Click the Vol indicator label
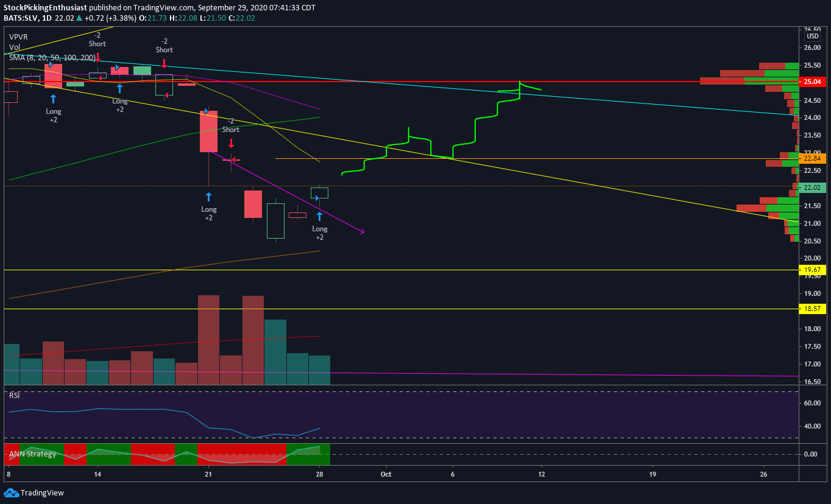831x504 pixels. point(14,47)
